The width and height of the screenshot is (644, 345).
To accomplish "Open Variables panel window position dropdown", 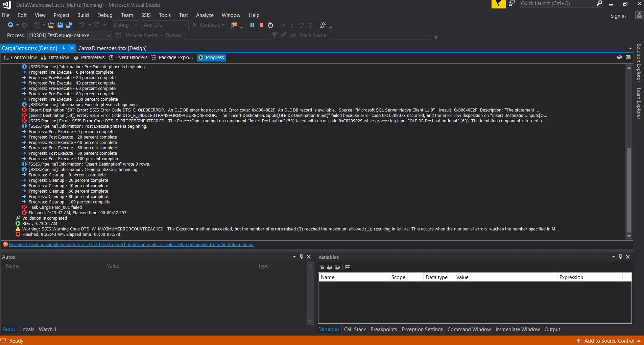I will (x=613, y=257).
